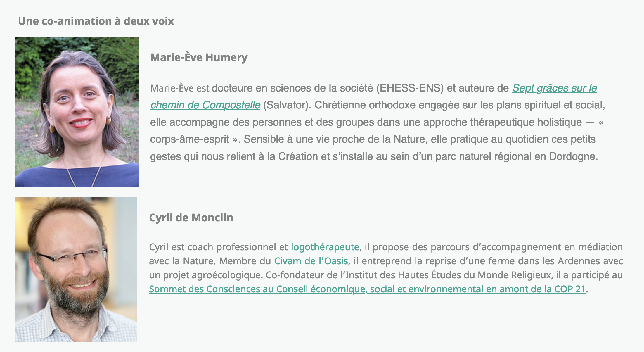Image resolution: width=644 pixels, height=352 pixels.
Task: Open the "logothérapeute" link
Action: click(325, 247)
